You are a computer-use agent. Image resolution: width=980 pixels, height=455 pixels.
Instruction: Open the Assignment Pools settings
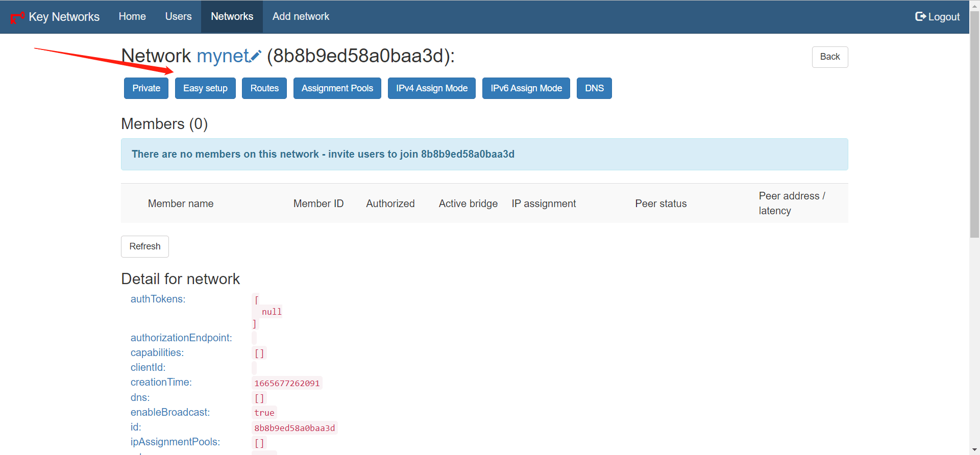tap(337, 88)
